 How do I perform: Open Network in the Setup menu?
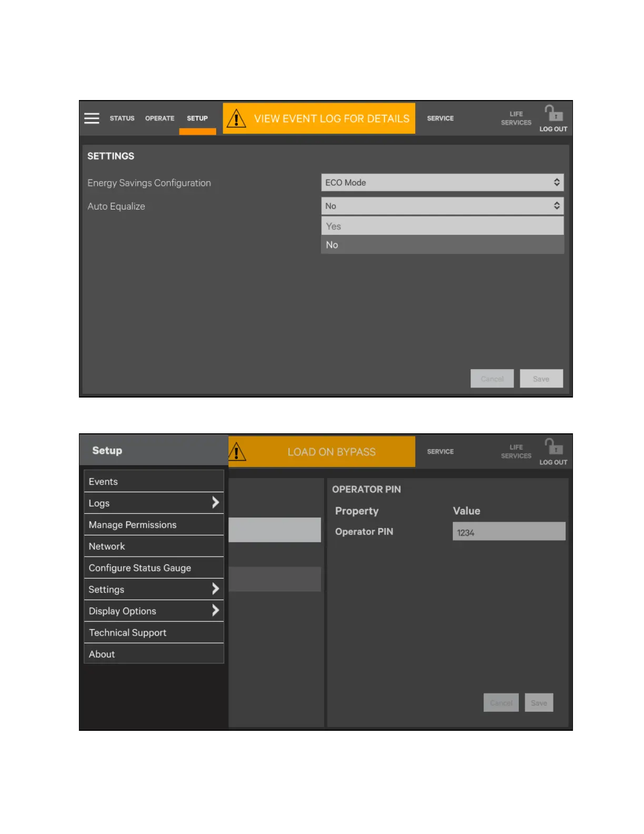(x=154, y=546)
